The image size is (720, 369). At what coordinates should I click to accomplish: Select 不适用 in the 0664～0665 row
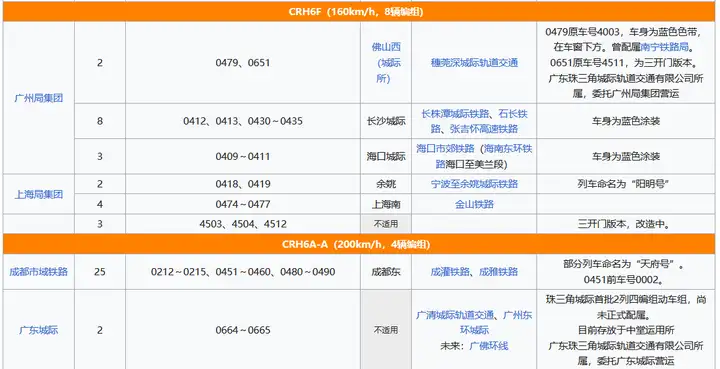[386, 330]
